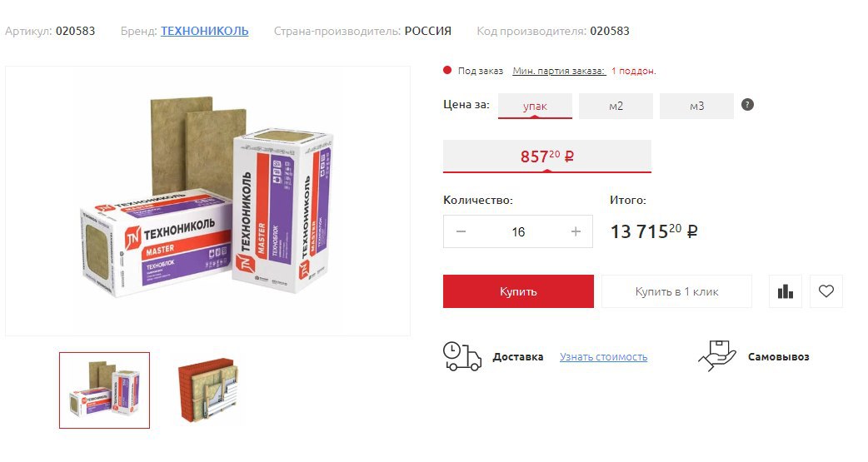Click the red 'Купить' button
This screenshot has width=868, height=462.
[x=518, y=291]
